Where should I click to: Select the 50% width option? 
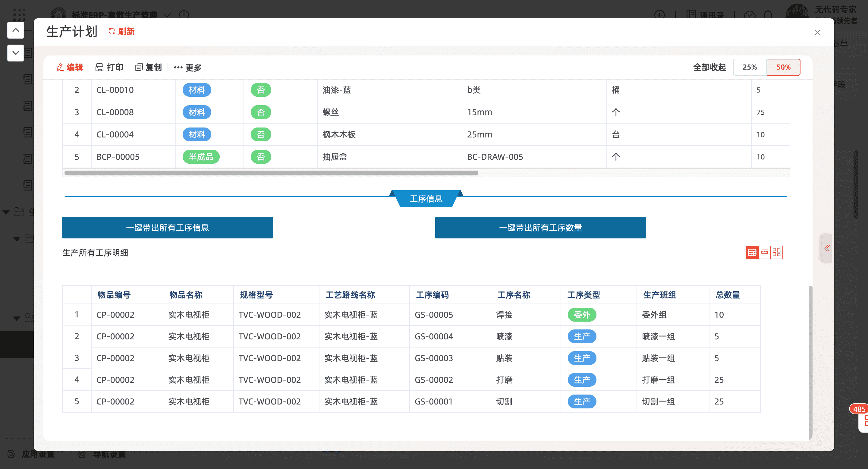click(783, 67)
